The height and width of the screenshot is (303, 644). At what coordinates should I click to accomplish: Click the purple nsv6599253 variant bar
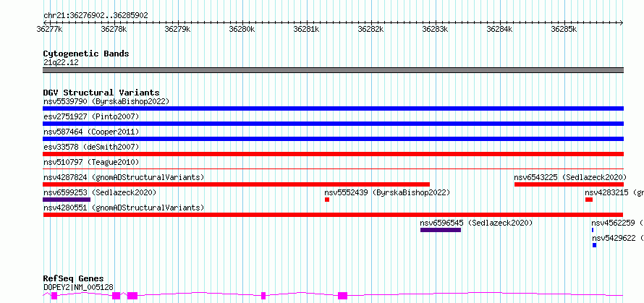[x=67, y=200]
